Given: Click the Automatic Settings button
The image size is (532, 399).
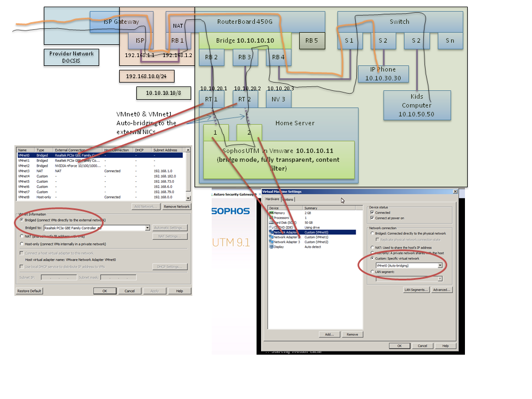Looking at the screenshot, I should pos(170,228).
